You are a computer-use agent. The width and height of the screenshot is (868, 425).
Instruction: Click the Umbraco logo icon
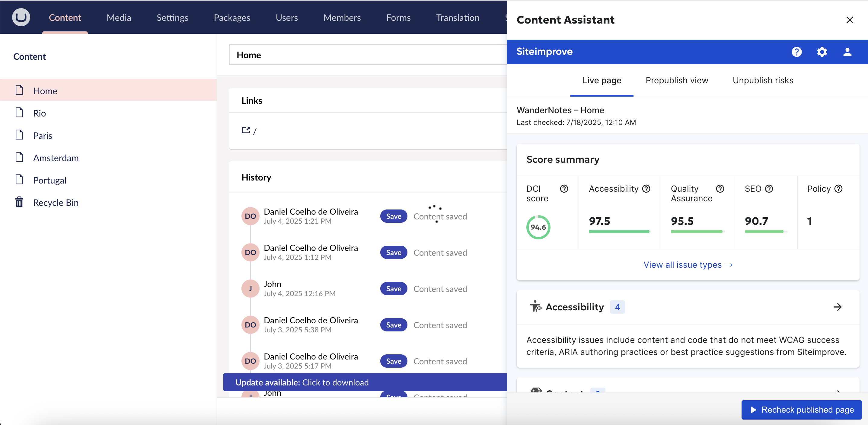[x=21, y=17]
